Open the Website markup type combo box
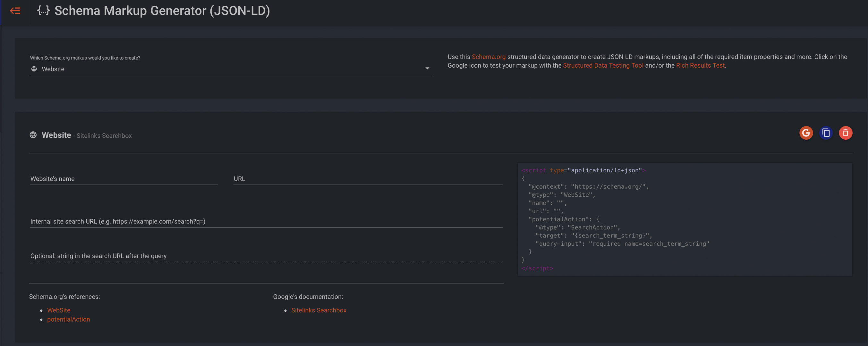 231,69
